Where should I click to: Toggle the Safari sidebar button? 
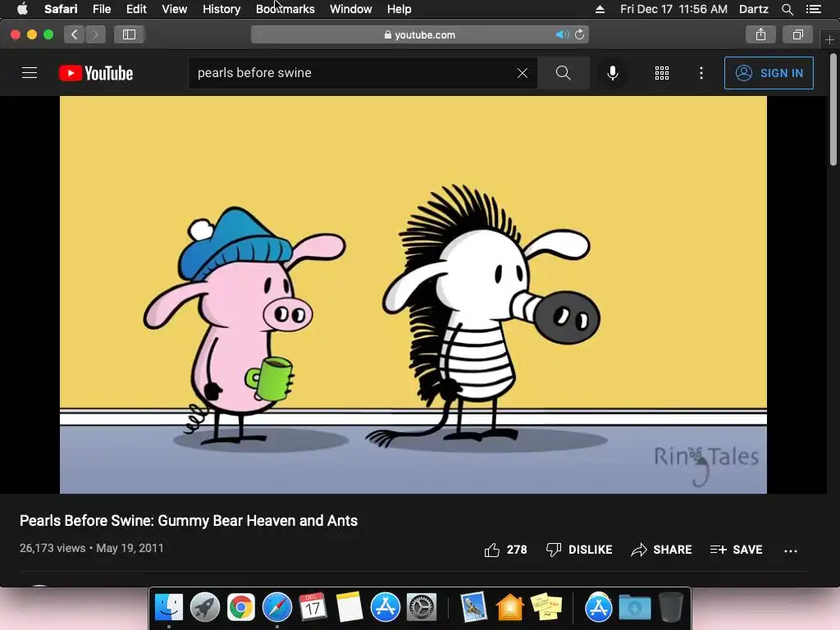pos(129,34)
